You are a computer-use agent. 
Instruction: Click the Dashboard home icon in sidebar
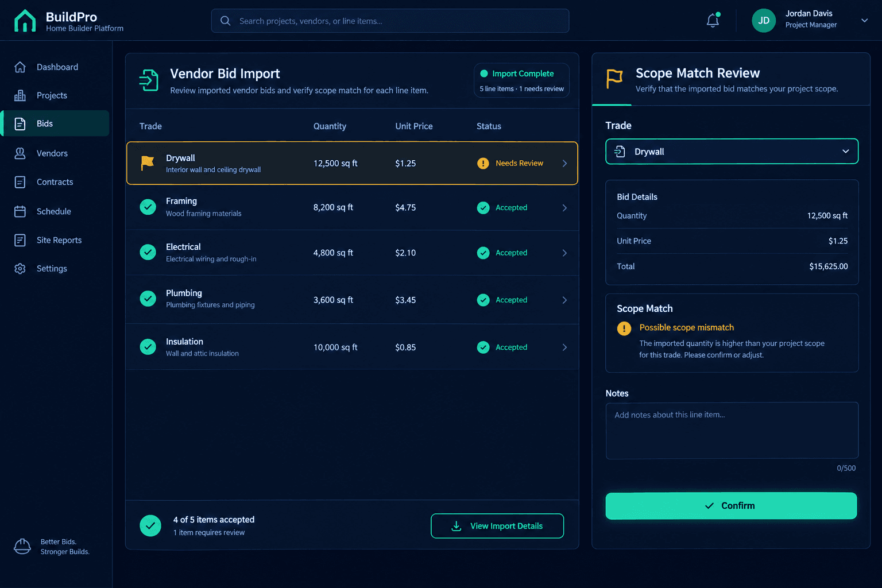(x=20, y=67)
